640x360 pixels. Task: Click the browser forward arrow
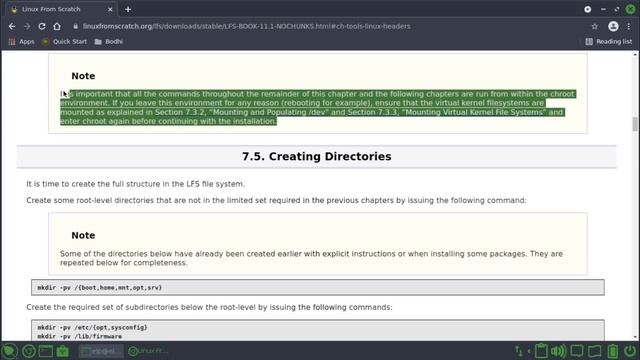(x=27, y=26)
